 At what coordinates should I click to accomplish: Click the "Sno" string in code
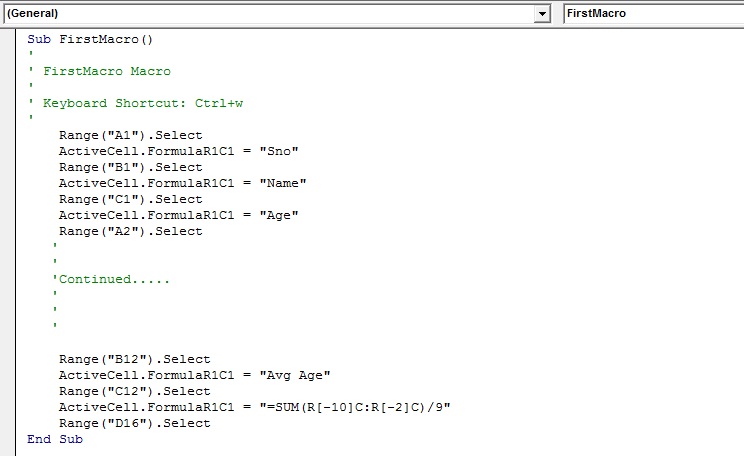coord(279,151)
